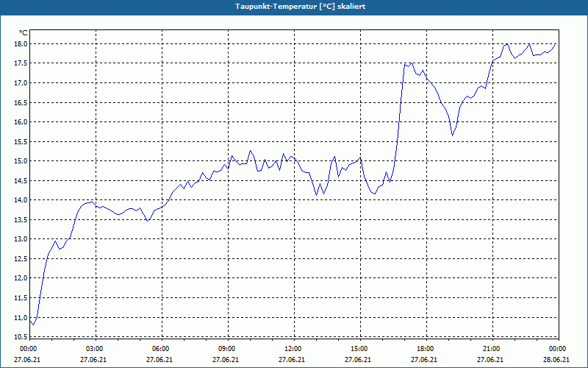Click the 15,0 y-axis label
The height and width of the screenshot is (368, 588).
[x=21, y=161]
